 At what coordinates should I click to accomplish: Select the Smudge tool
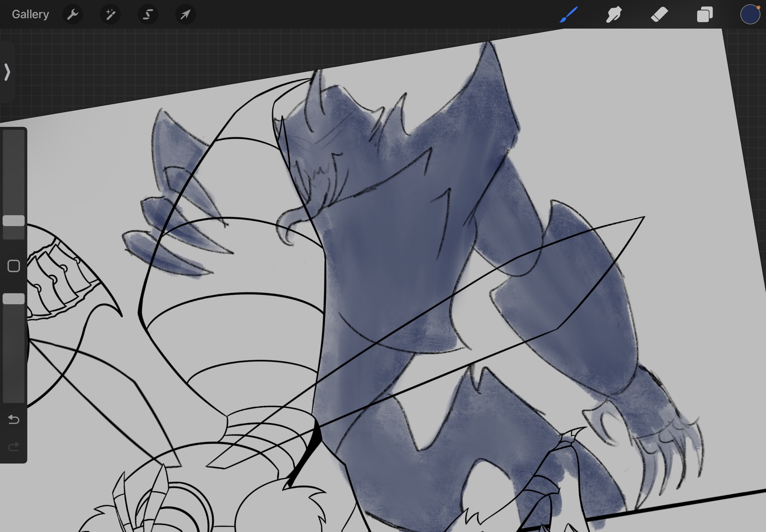pos(614,15)
